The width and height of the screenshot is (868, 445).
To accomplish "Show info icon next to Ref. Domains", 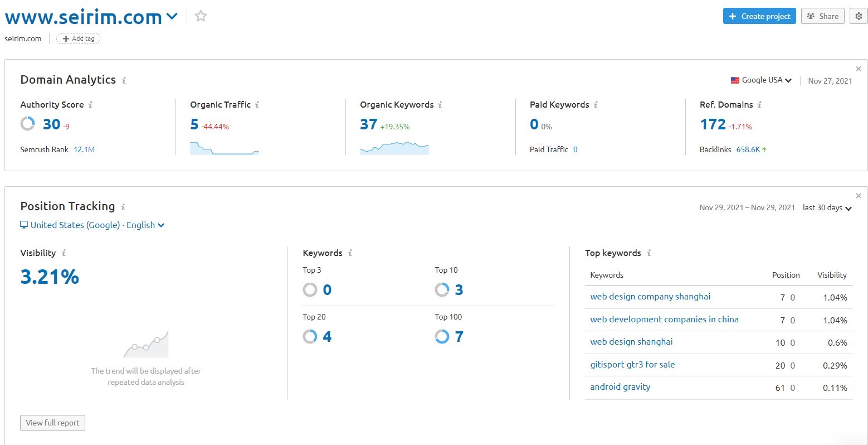I will click(759, 105).
